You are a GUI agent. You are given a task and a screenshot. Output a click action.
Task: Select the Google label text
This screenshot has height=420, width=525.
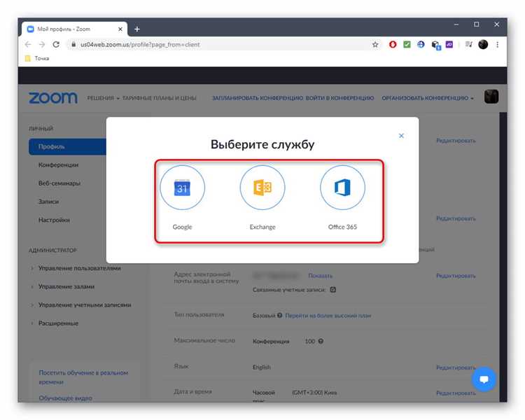[182, 227]
